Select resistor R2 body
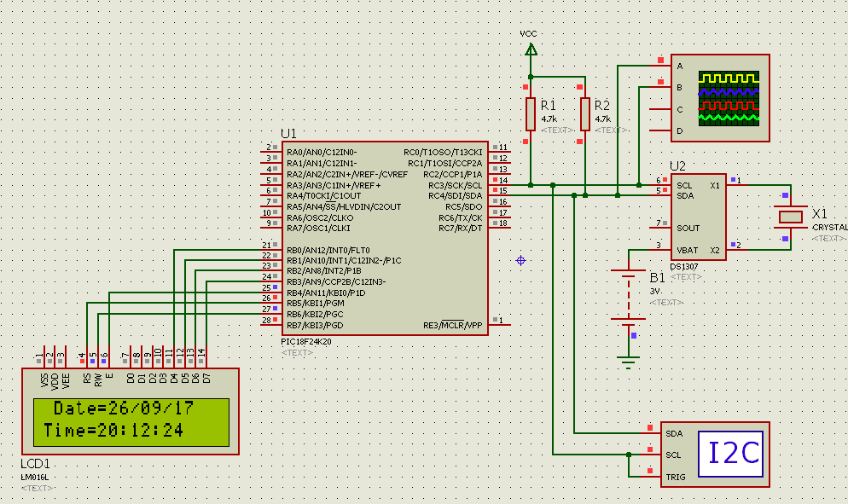The width and height of the screenshot is (848, 504). coord(584,114)
